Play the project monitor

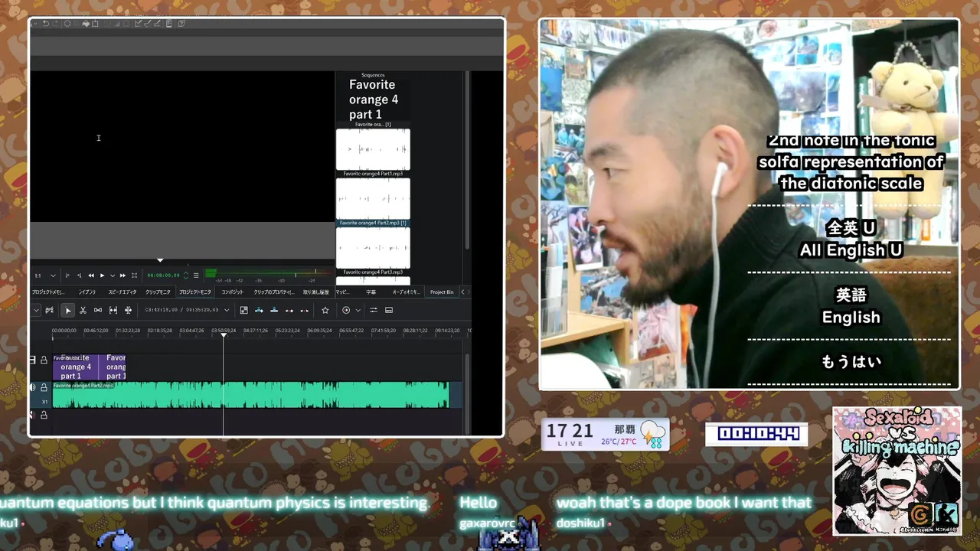tap(102, 275)
